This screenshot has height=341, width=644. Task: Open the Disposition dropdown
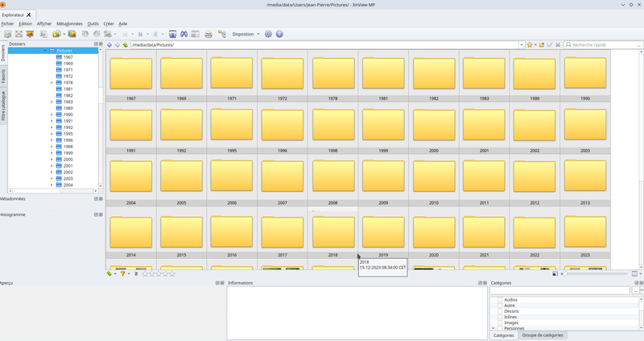246,35
